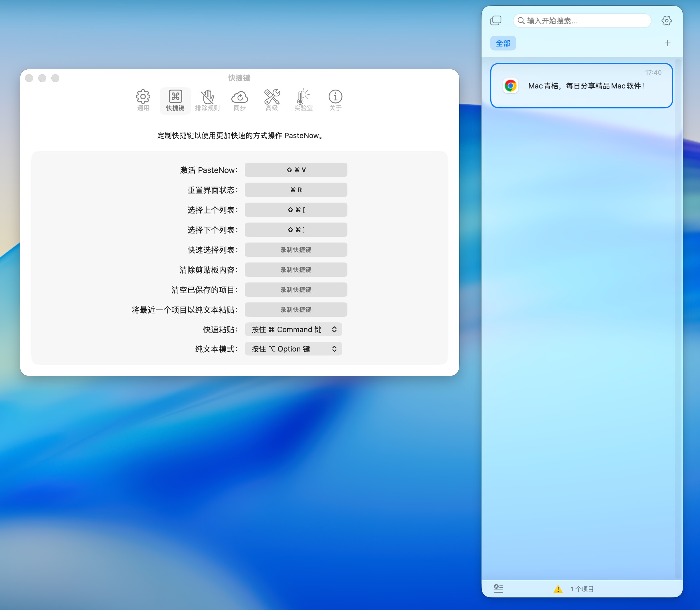The height and width of the screenshot is (610, 700).
Task: Open the 同步 cloud sync tab
Action: tap(240, 100)
